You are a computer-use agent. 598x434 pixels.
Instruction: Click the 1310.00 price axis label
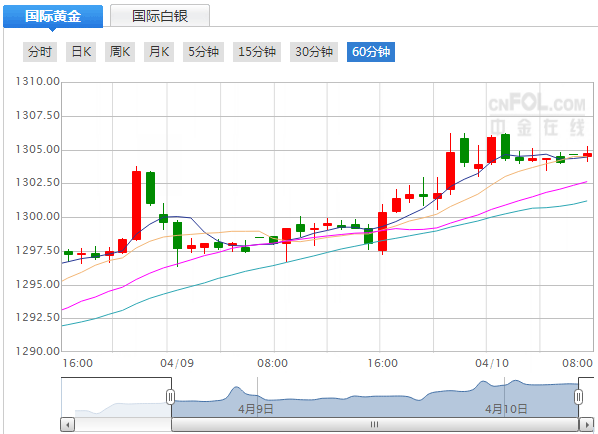coord(38,81)
